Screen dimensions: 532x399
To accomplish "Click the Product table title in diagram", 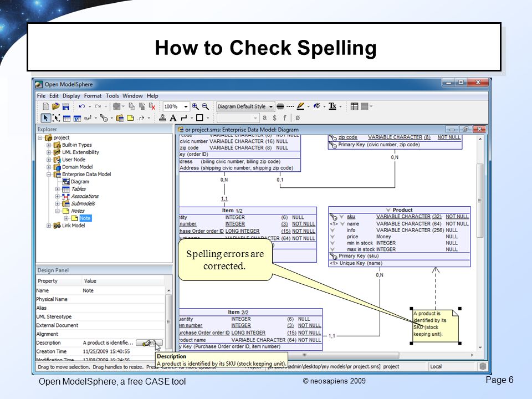I will click(x=402, y=210).
